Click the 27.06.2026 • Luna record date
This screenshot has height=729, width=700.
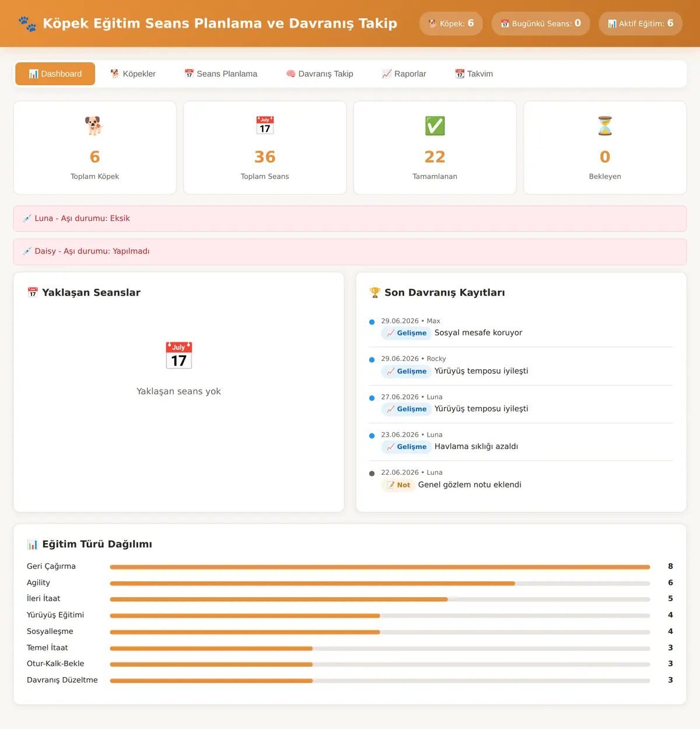[x=412, y=397]
